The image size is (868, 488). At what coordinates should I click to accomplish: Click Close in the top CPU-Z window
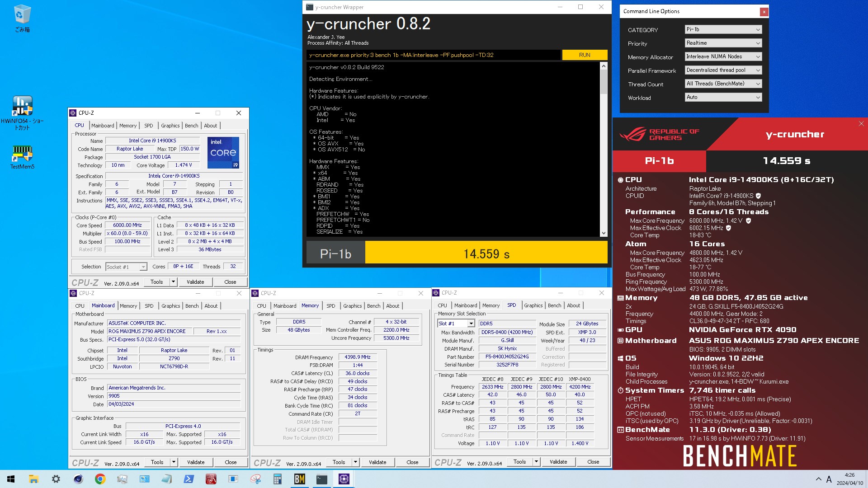tap(230, 282)
